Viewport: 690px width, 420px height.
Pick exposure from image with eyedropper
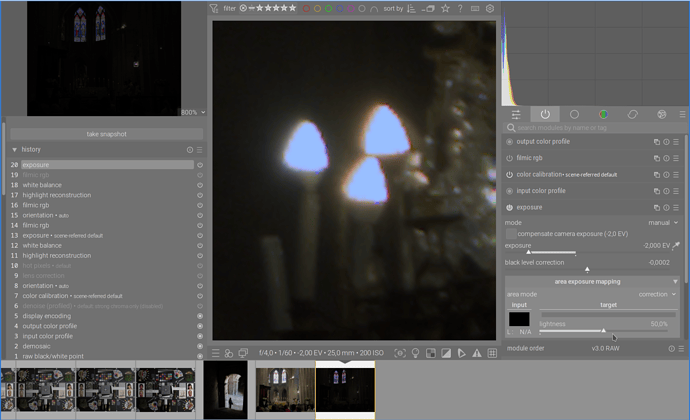pyautogui.click(x=676, y=245)
